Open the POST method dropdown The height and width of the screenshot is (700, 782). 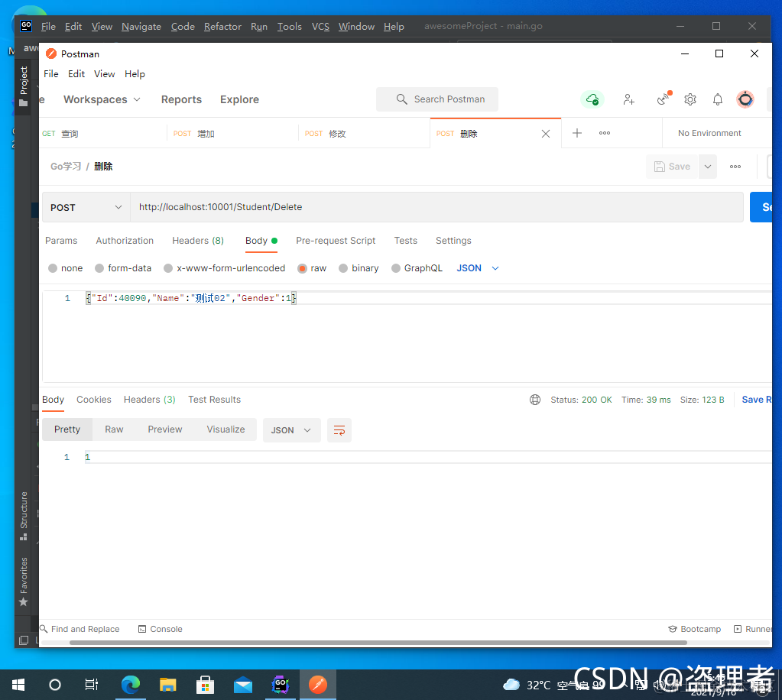pos(86,207)
